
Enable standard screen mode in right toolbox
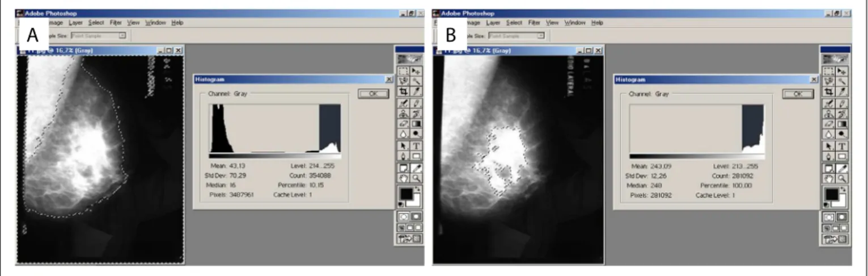click(827, 228)
